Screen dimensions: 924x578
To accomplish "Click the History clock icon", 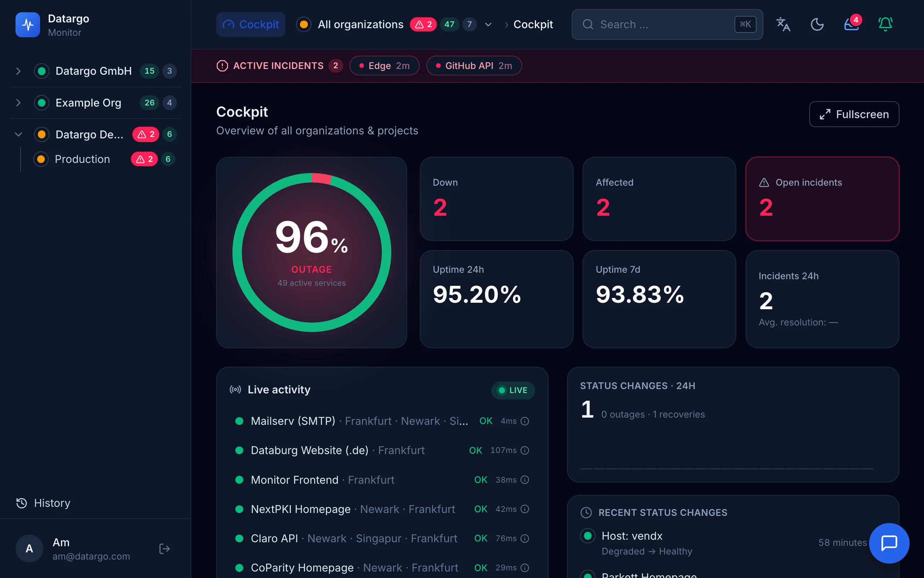I will tap(22, 503).
